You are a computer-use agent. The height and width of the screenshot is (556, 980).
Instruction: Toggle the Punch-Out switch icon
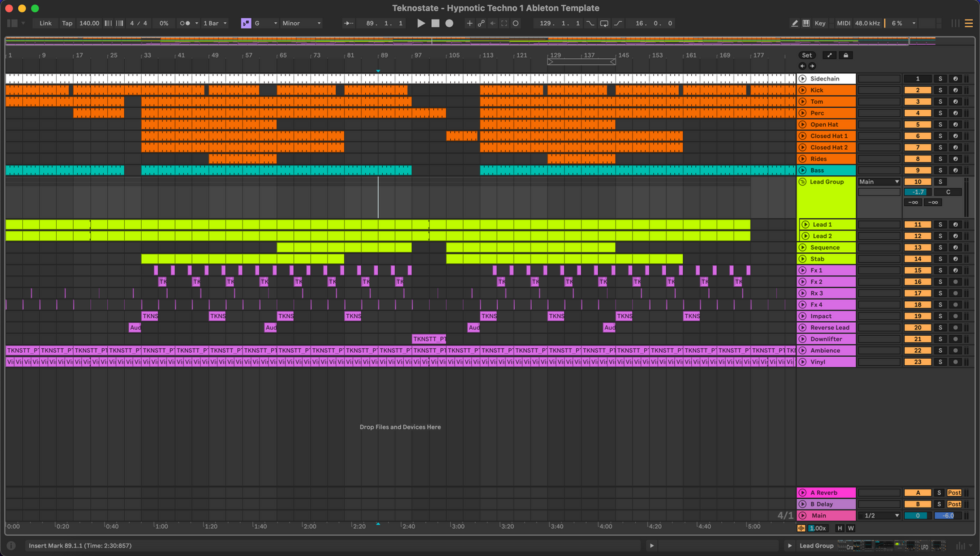618,23
